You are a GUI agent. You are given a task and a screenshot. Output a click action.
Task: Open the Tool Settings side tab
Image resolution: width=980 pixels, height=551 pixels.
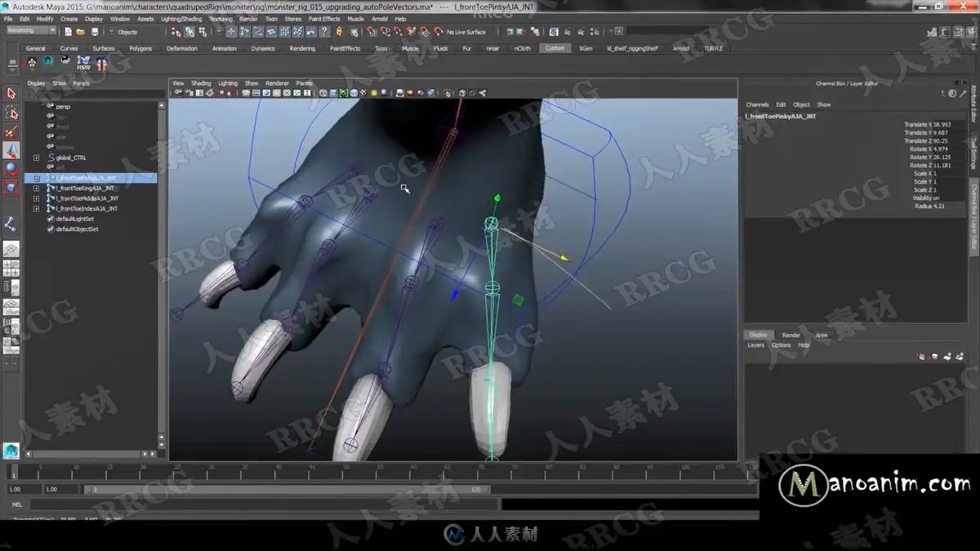tap(973, 153)
